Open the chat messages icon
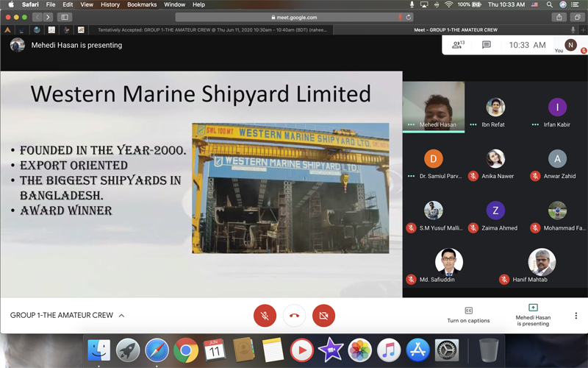Image resolution: width=588 pixels, height=368 pixels. tap(487, 45)
